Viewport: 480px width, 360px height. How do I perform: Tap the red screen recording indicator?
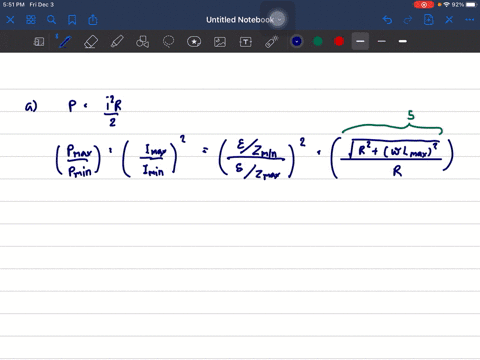click(424, 5)
